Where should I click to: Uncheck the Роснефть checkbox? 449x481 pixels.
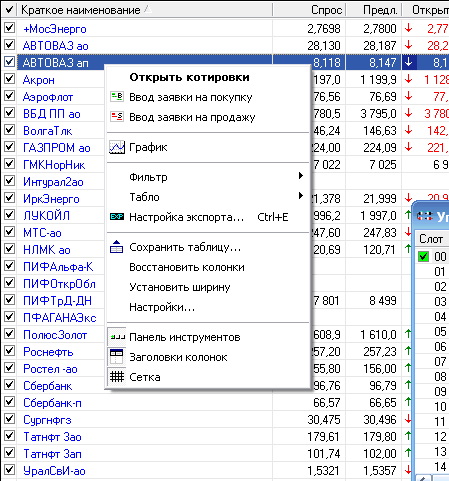(9, 351)
